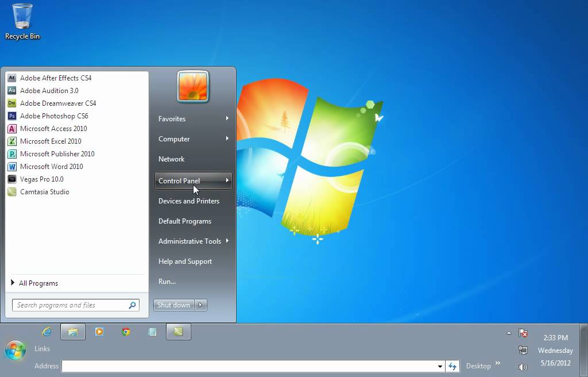Open Devices and Printers
The image size is (588, 377).
[188, 201]
